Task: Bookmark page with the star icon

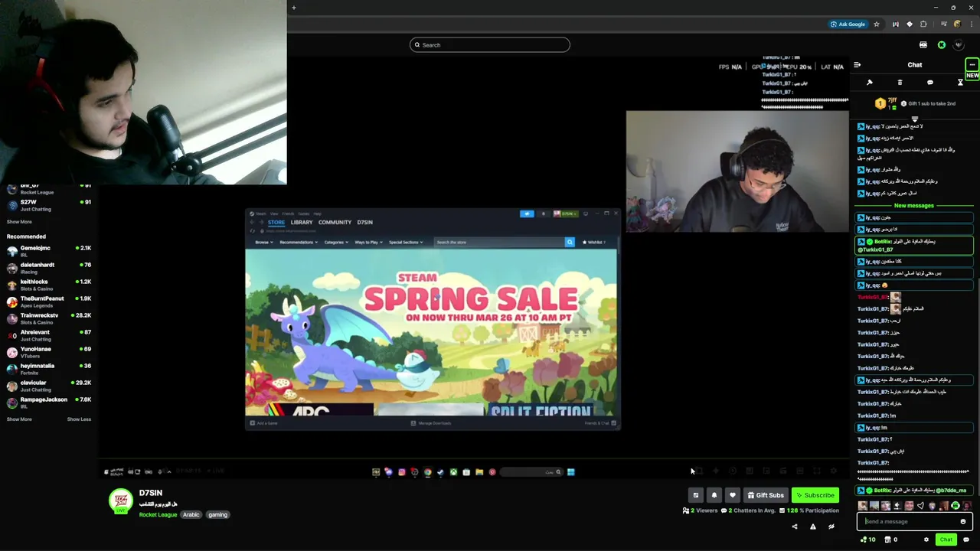Action: point(877,24)
